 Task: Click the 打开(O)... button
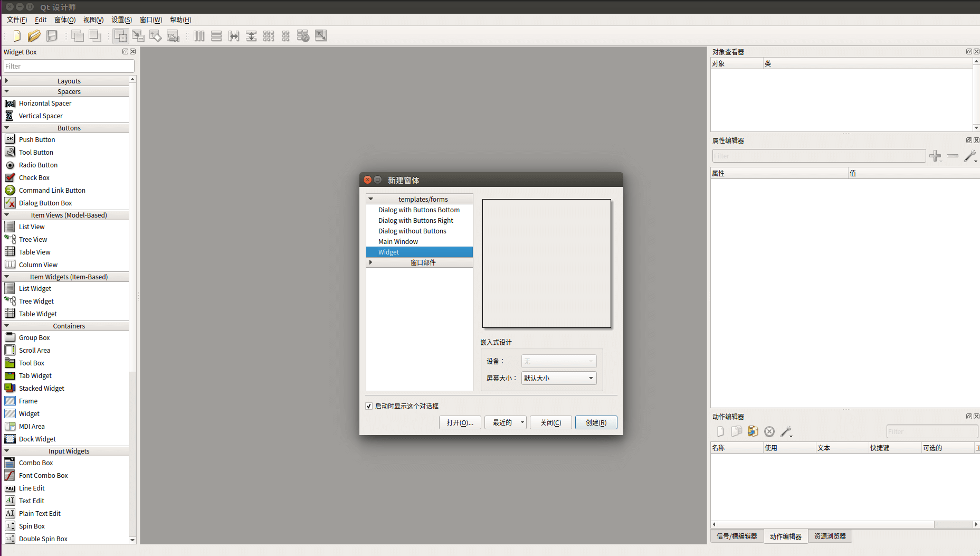point(460,422)
